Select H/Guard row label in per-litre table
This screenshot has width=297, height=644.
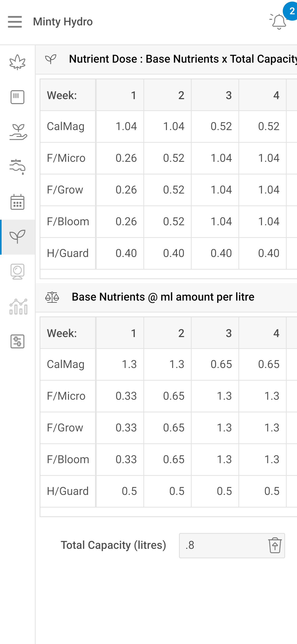[x=68, y=491]
